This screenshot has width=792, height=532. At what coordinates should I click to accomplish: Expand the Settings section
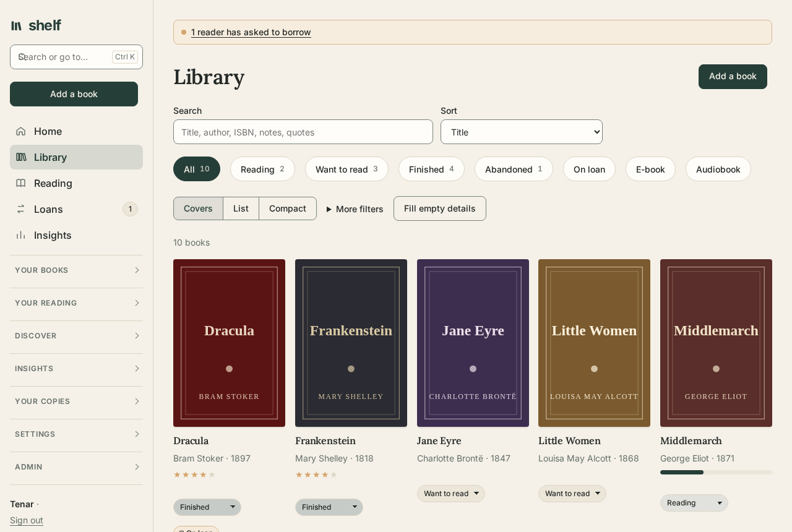(76, 434)
